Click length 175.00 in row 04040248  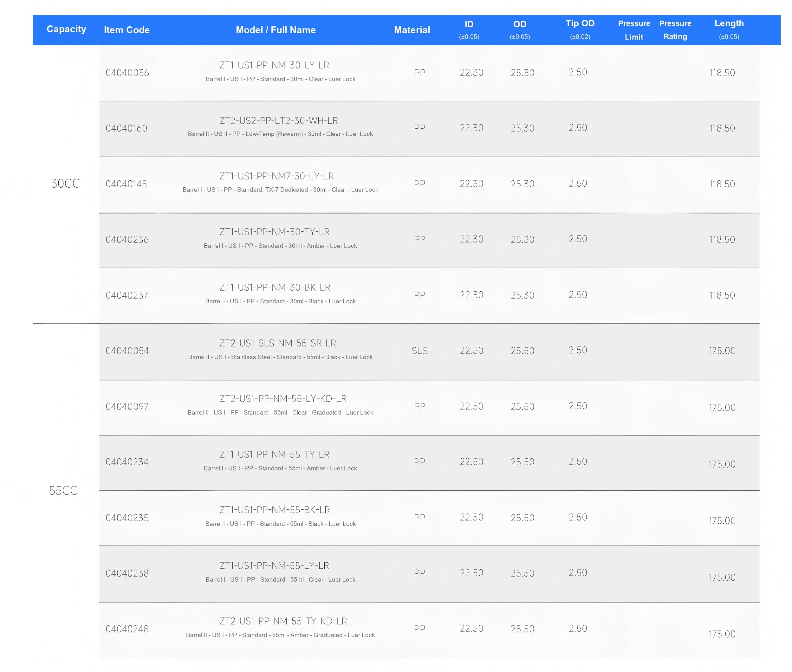(x=722, y=634)
